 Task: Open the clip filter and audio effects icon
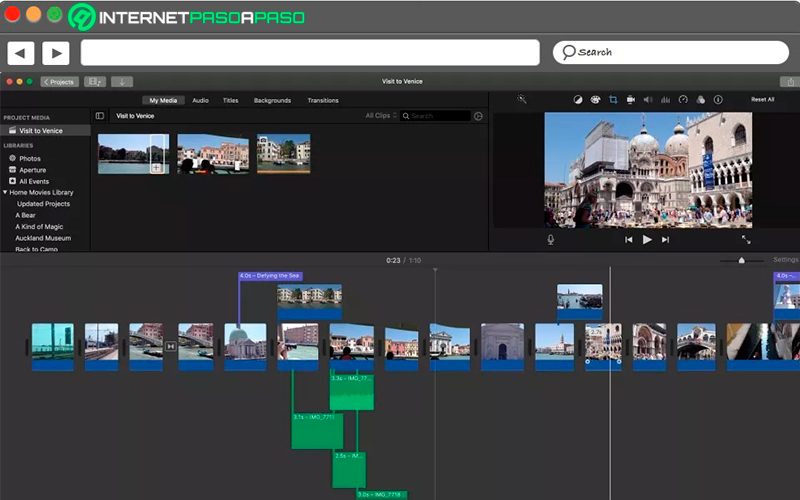click(x=701, y=99)
